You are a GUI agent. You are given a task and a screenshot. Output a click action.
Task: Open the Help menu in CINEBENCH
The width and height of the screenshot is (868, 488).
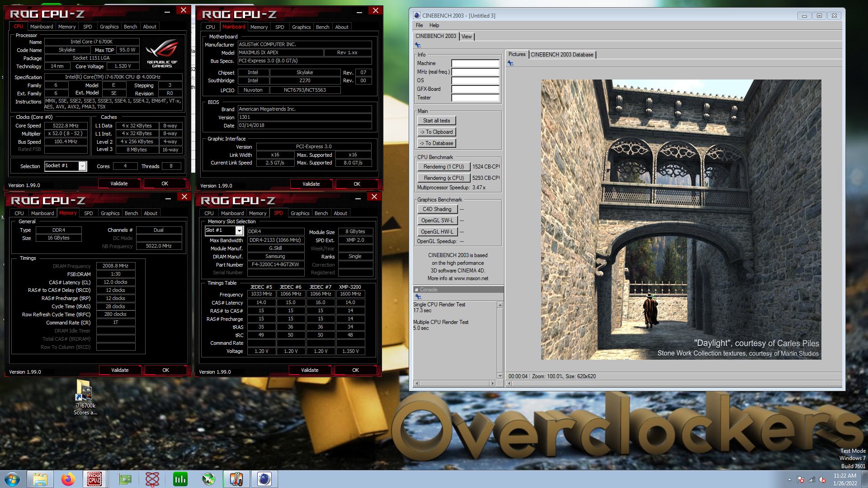coord(434,25)
